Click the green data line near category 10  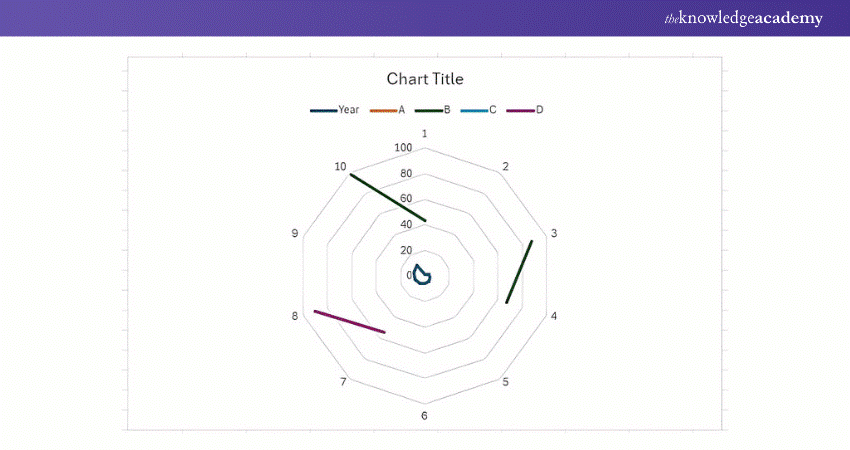(x=388, y=198)
